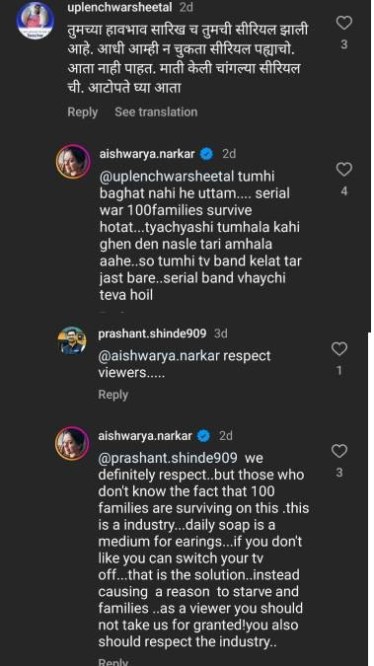Open aishwarya.narkar's avatar beside the @uplenchwarsheetal reply
This screenshot has height=666, width=374.
click(73, 161)
